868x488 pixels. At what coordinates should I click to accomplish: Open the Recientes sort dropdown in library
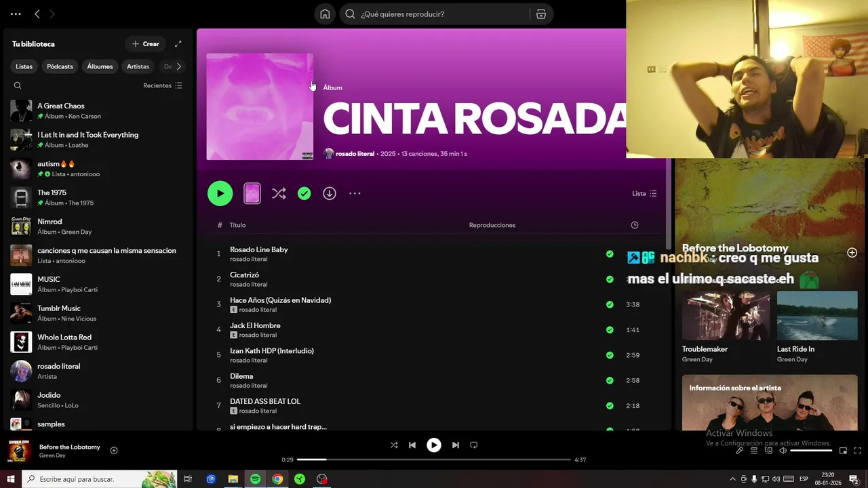coord(163,85)
